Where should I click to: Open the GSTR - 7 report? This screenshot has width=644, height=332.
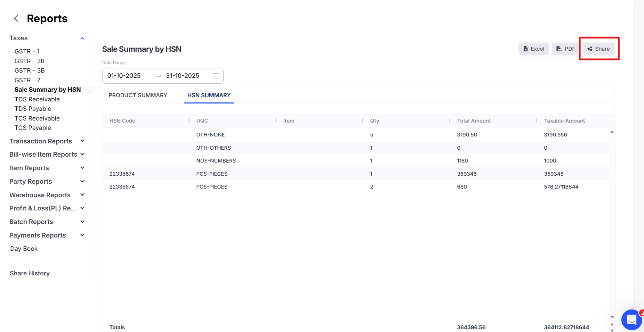(27, 80)
